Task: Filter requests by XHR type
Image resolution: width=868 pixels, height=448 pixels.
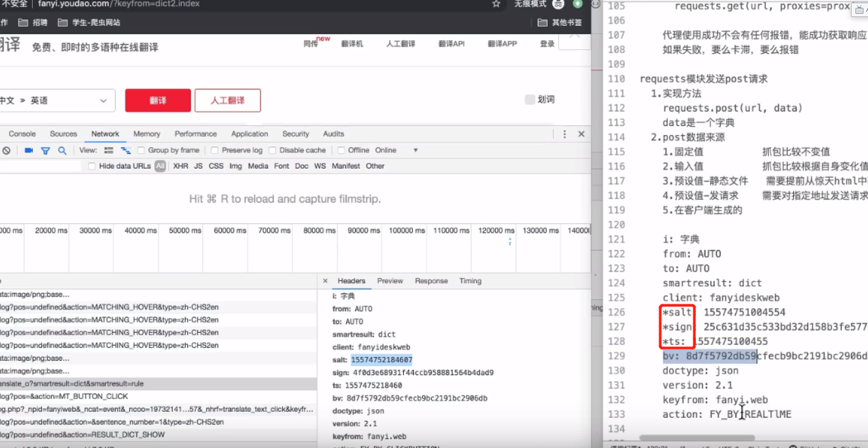Action: (181, 166)
